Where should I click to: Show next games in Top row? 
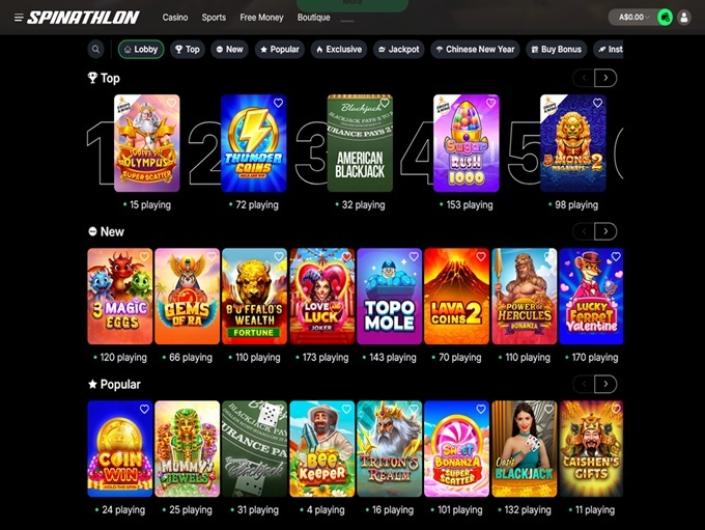606,78
